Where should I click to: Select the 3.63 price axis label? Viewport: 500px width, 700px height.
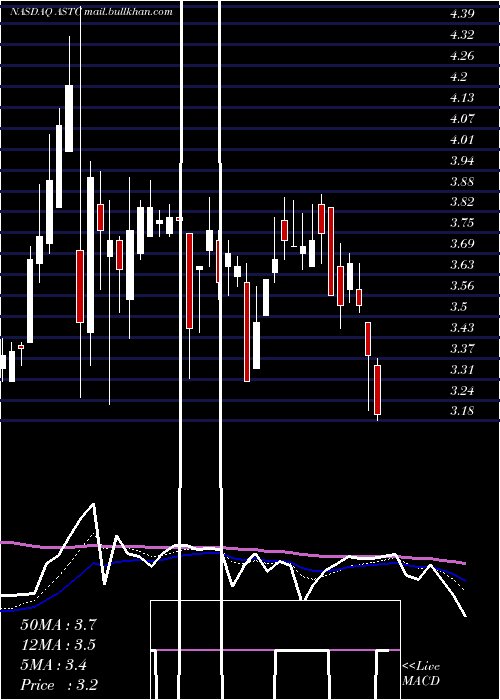point(462,265)
